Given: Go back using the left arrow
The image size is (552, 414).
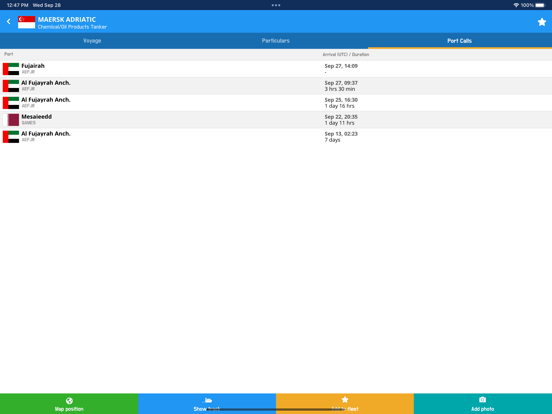Looking at the screenshot, I should (x=8, y=21).
